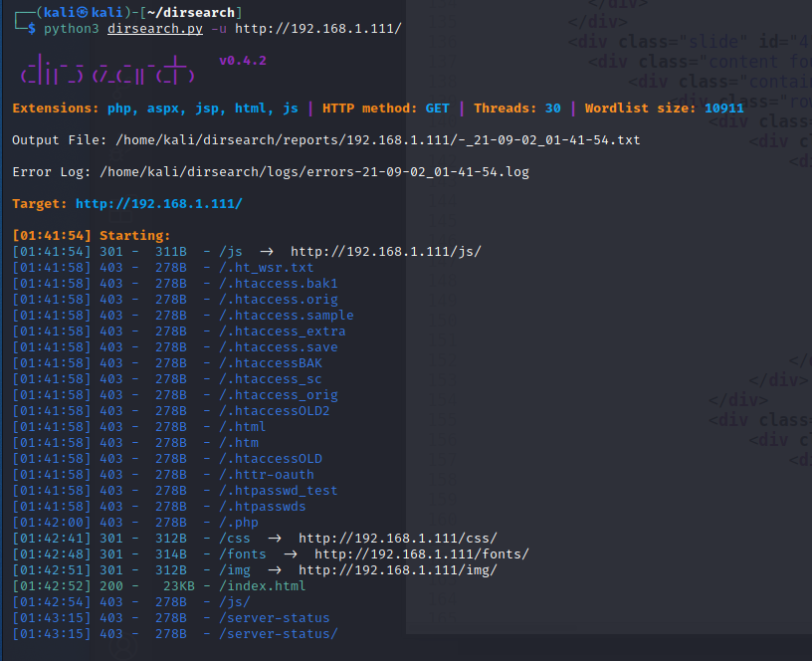Viewport: 812px width, 661px height.
Task: Click the Error Log file path
Action: pos(313,171)
